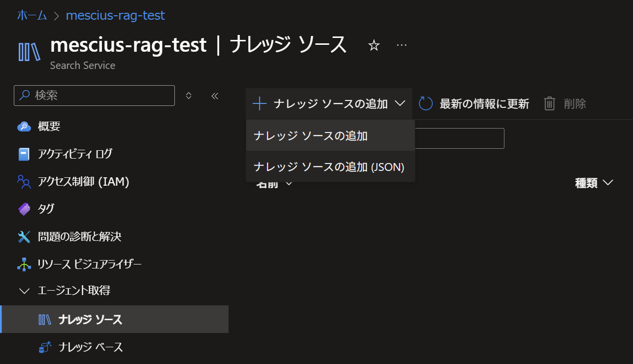The image size is (633, 364).
Task: Click the mescius-rag-test breadcrumb link
Action: click(115, 15)
